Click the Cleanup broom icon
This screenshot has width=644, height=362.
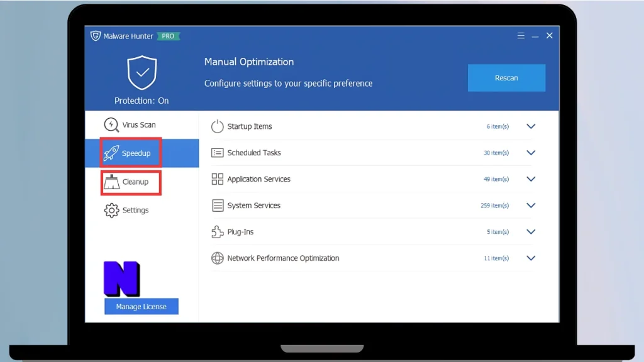[x=111, y=182]
